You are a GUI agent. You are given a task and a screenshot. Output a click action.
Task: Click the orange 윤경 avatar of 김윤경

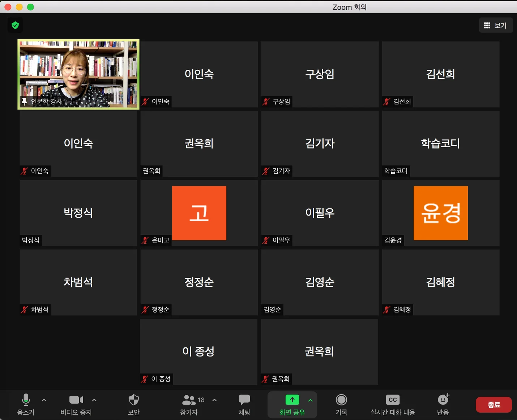click(x=441, y=213)
